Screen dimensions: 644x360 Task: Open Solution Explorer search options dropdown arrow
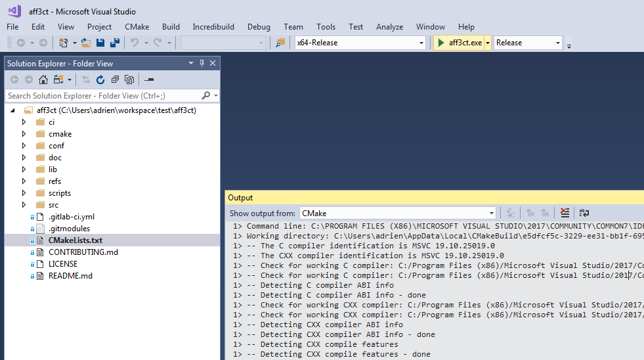click(x=215, y=96)
